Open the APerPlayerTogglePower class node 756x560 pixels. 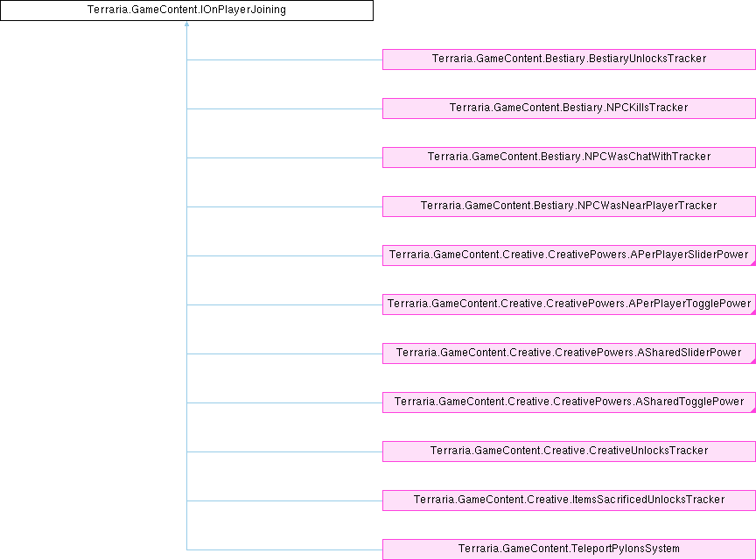569,304
